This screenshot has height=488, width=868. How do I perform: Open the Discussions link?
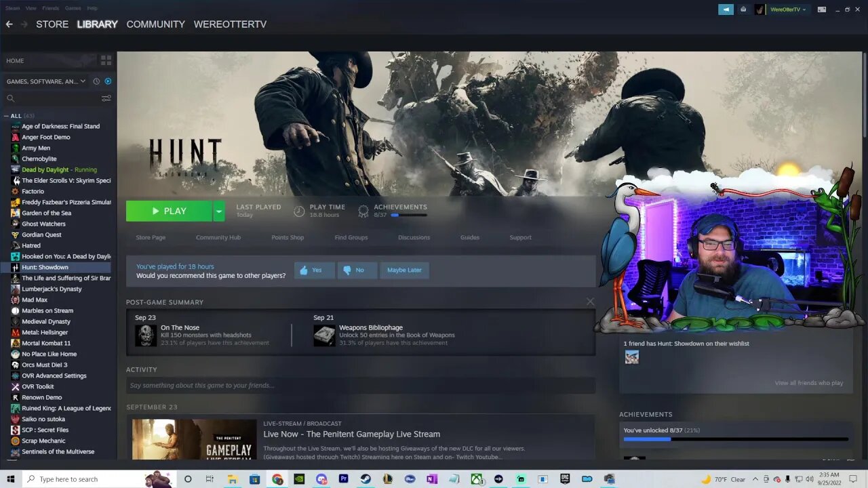[414, 237]
